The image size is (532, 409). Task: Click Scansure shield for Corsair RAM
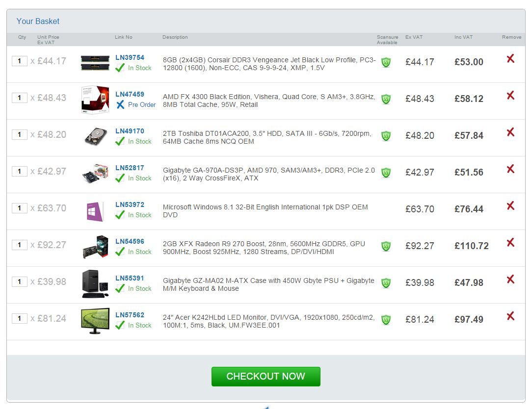(x=386, y=62)
